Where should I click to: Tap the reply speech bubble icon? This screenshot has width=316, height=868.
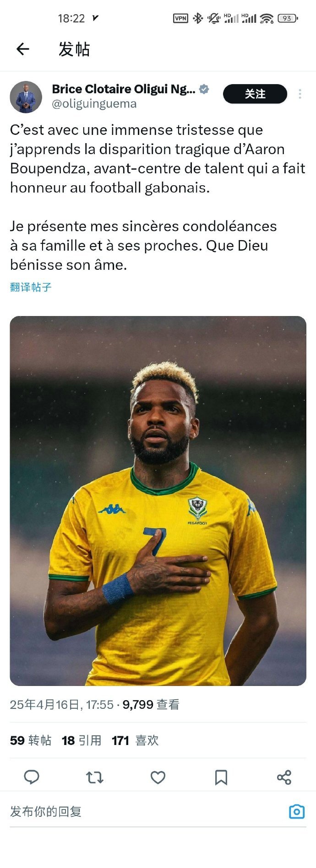click(x=32, y=777)
